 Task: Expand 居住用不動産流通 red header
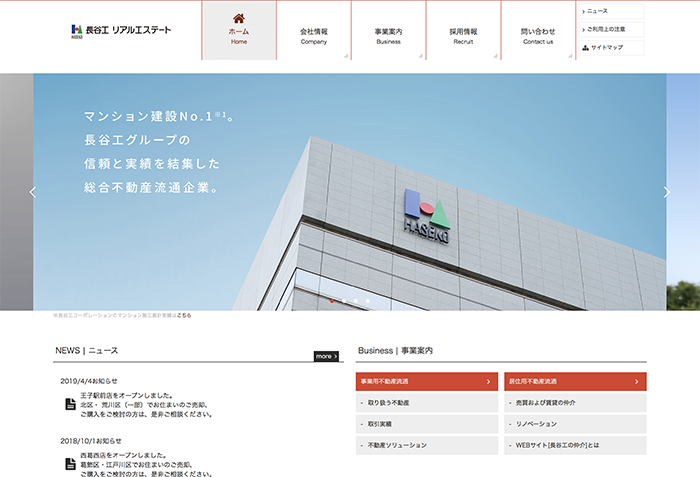(576, 381)
